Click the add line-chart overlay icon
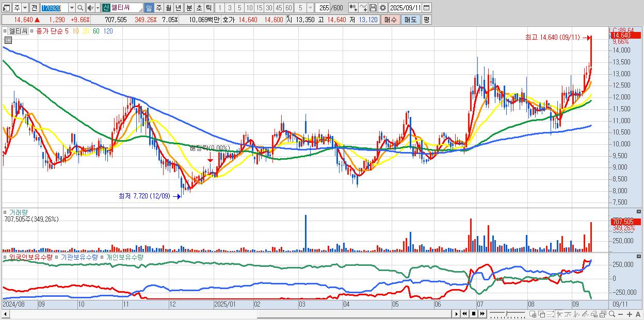 363,8
